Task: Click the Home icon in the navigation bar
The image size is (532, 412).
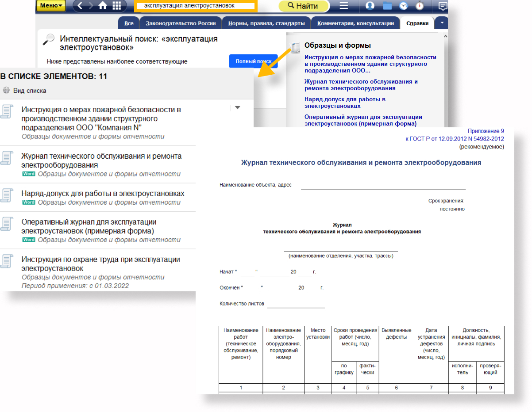Action: click(103, 6)
